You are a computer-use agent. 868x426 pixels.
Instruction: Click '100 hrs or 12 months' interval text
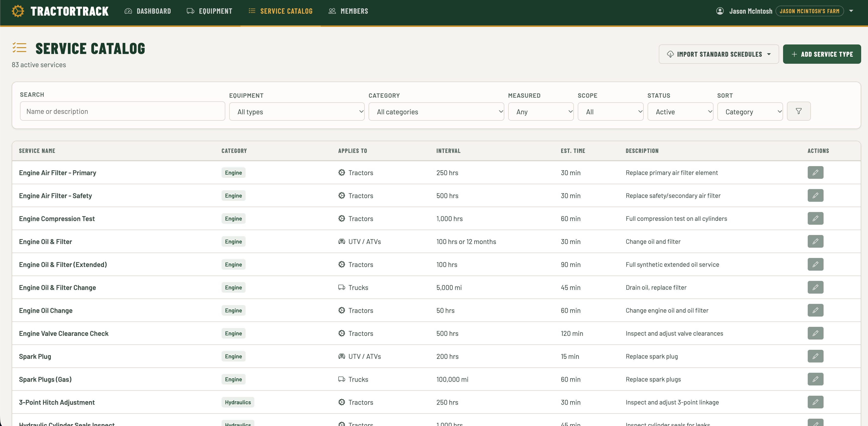coord(466,242)
